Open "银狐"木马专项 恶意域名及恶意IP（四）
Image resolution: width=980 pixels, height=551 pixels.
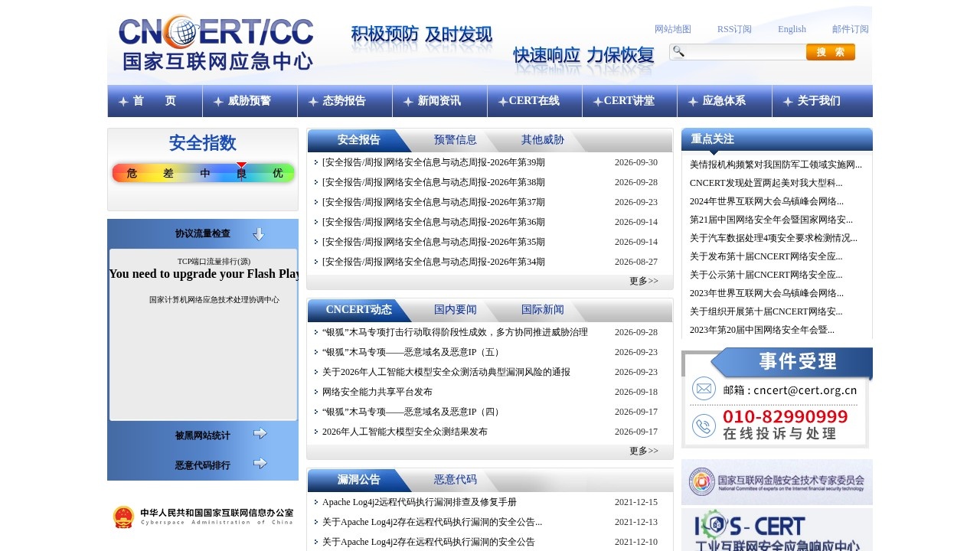click(x=413, y=412)
